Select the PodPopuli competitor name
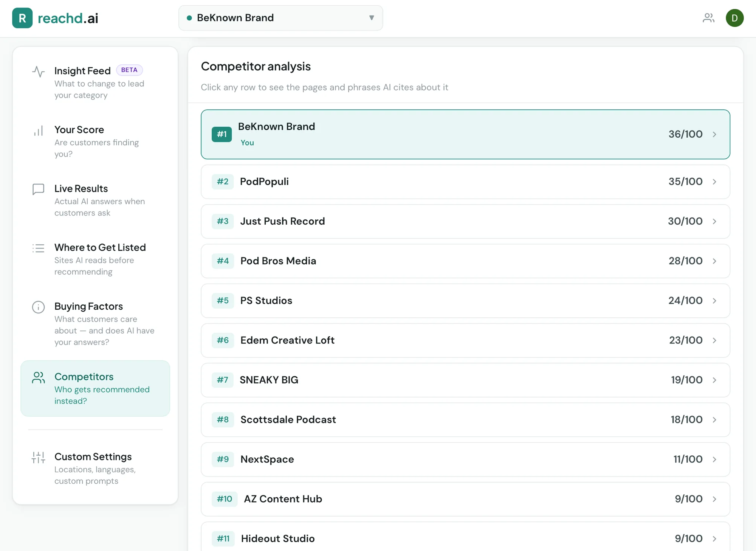 click(x=264, y=182)
